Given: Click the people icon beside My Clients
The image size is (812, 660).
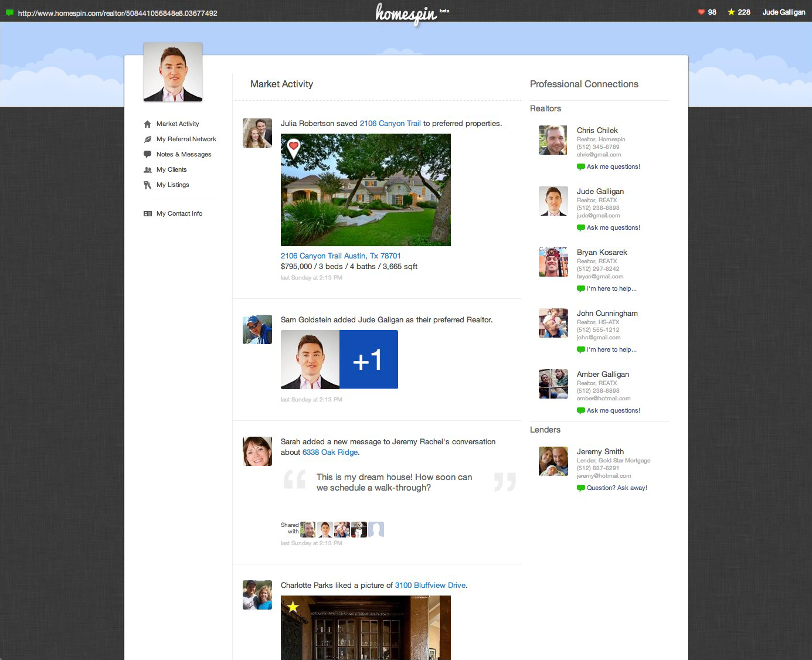Looking at the screenshot, I should tap(148, 170).
